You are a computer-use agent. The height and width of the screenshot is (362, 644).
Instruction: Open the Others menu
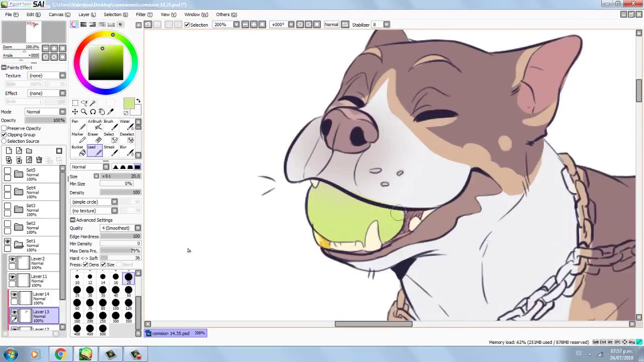click(226, 15)
